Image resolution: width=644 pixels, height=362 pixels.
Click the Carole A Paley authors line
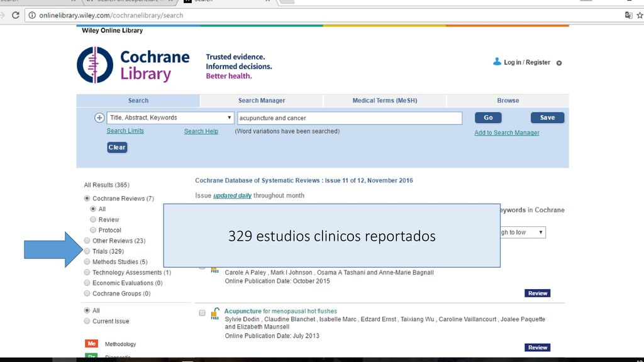[x=329, y=273]
